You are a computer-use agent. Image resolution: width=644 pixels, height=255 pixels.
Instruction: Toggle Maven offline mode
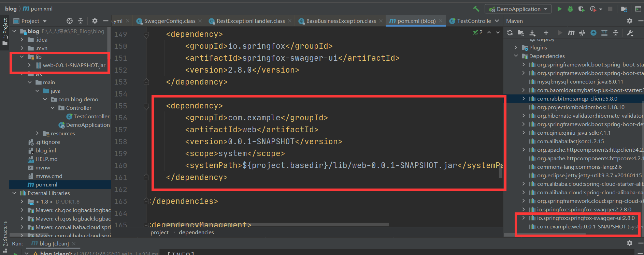(582, 33)
